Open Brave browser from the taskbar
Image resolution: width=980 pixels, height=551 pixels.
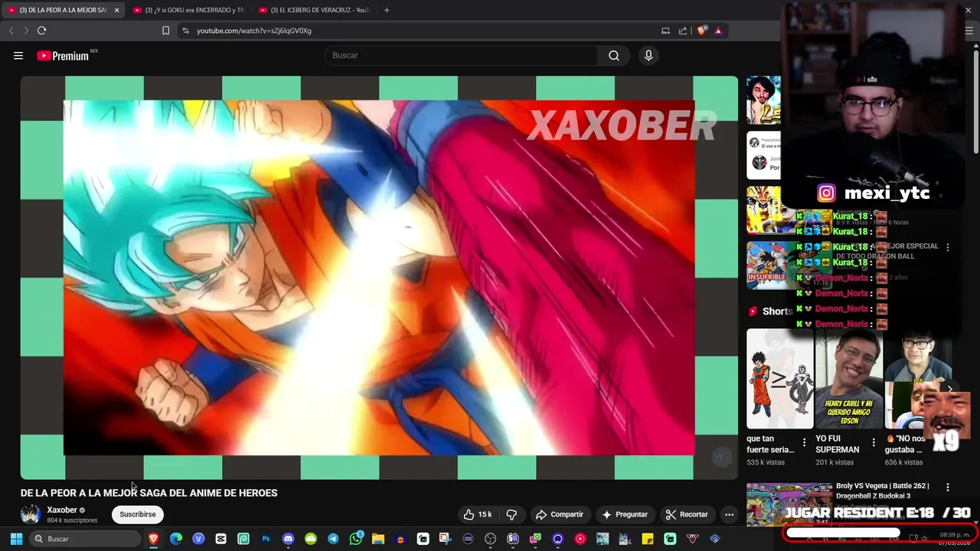[x=153, y=539]
